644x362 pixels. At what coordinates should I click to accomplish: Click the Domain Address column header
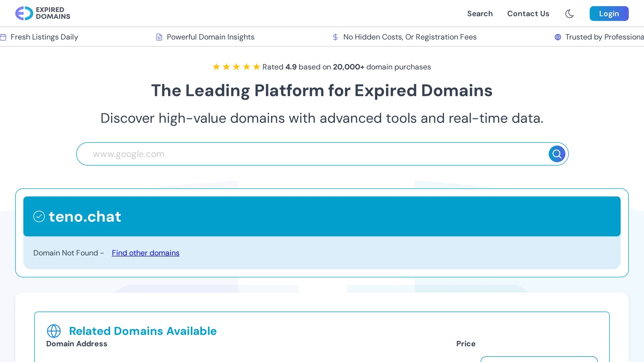point(76,344)
